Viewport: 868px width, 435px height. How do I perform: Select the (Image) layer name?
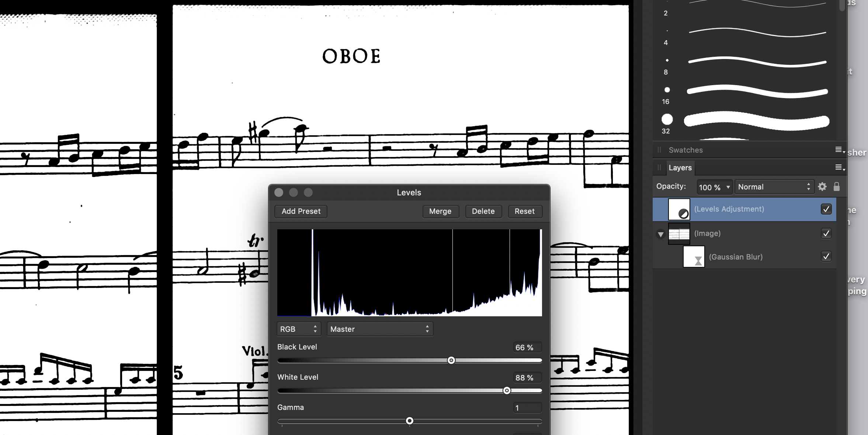point(707,233)
